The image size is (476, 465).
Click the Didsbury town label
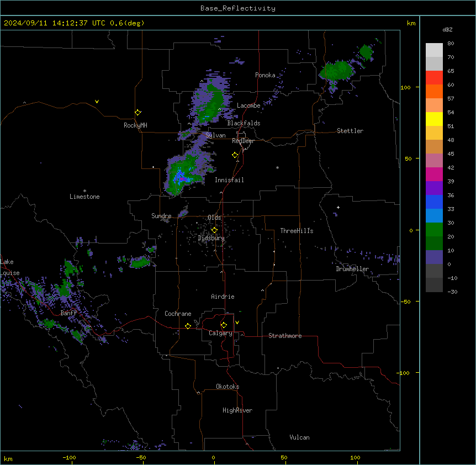click(211, 238)
